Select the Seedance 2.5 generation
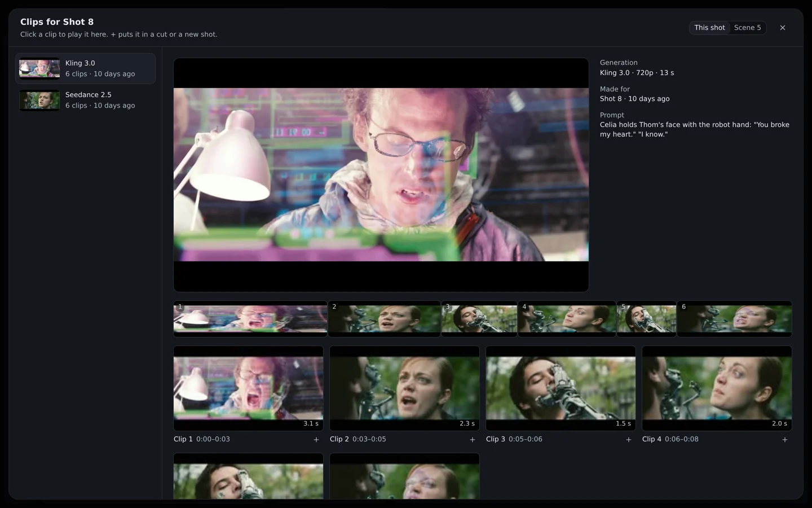The image size is (812, 508). pyautogui.click(x=85, y=100)
